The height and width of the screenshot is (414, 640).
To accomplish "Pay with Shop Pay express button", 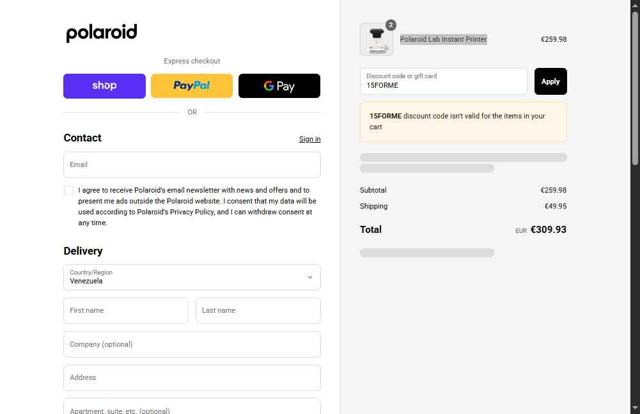I will [x=104, y=86].
